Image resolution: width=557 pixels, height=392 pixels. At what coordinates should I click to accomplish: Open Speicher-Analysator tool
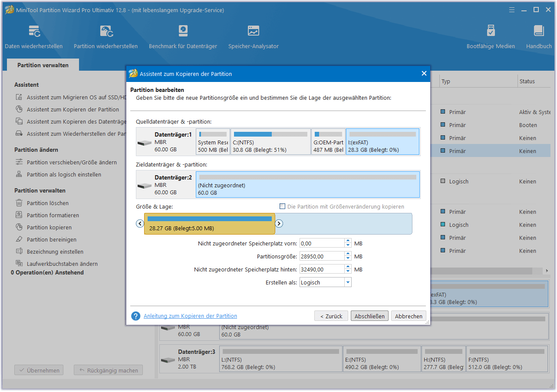(254, 37)
